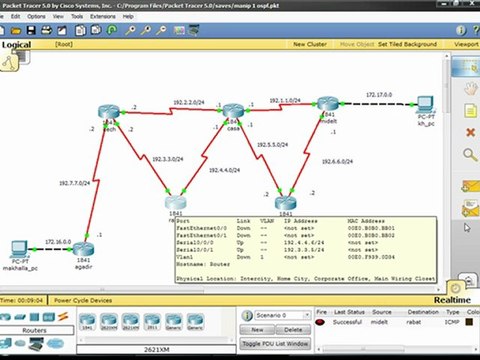Image resolution: width=480 pixels, height=360 pixels.
Task: Switch to the Logical workspace tab
Action: point(16,45)
